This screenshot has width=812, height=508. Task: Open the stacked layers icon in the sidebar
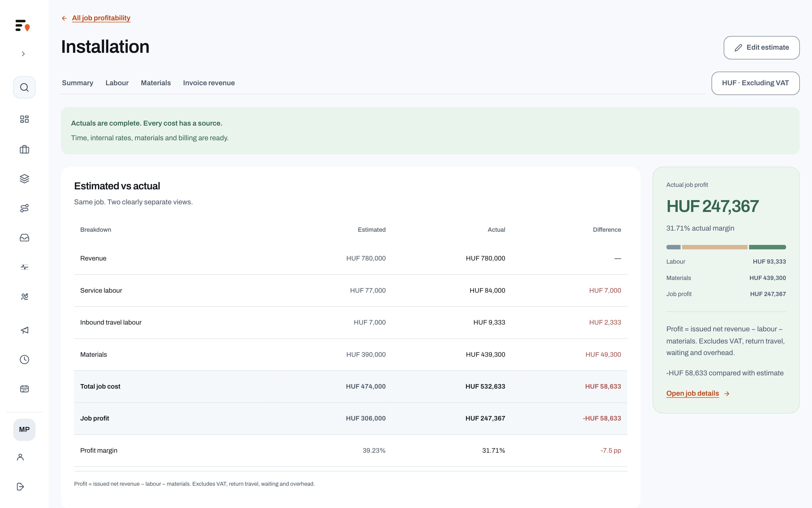(24, 178)
